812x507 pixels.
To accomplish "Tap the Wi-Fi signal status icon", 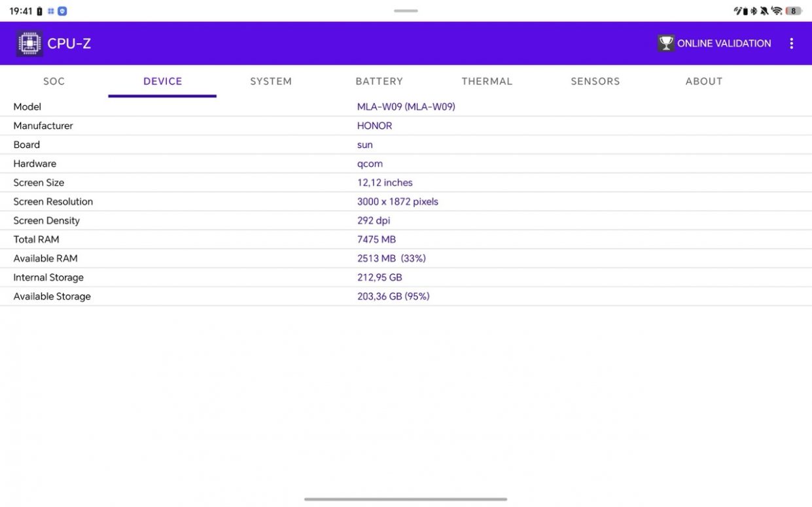I will point(777,10).
